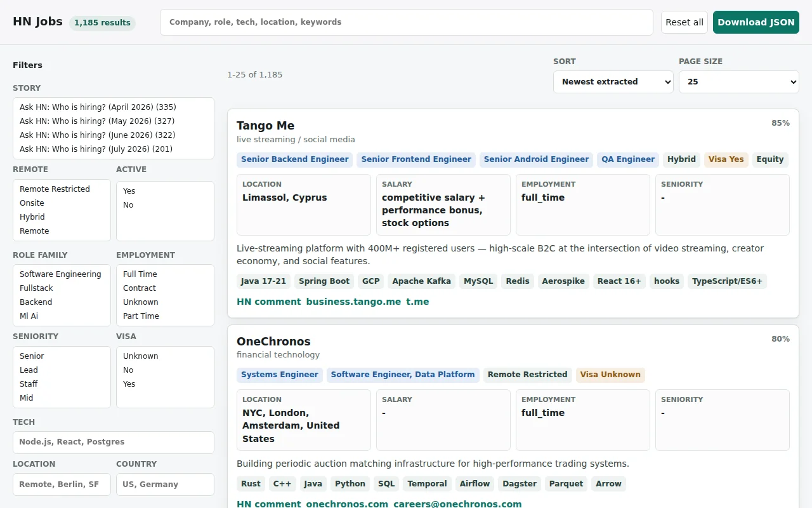Pick Fullstack in Role Family filter

[x=62, y=288]
